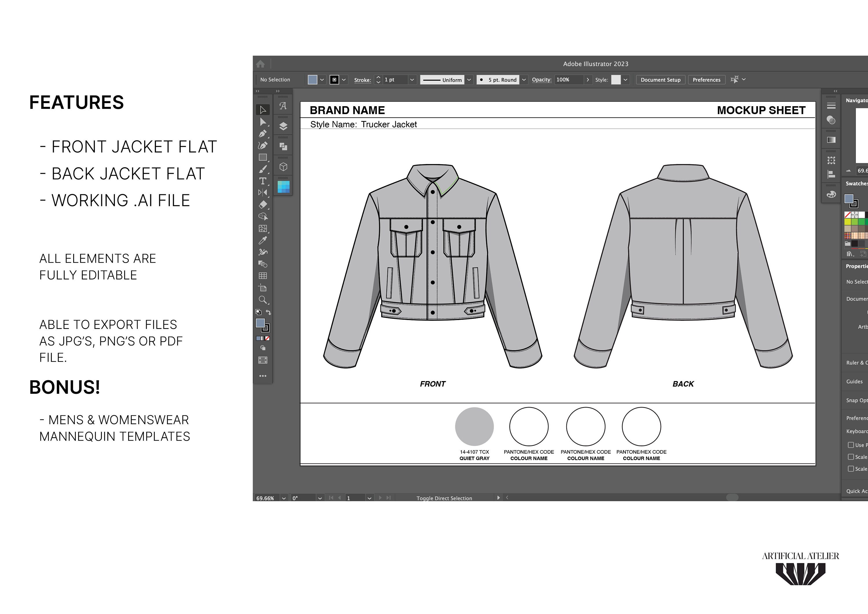Image resolution: width=868 pixels, height=614 pixels.
Task: Activate the Type tool
Action: coord(262,181)
